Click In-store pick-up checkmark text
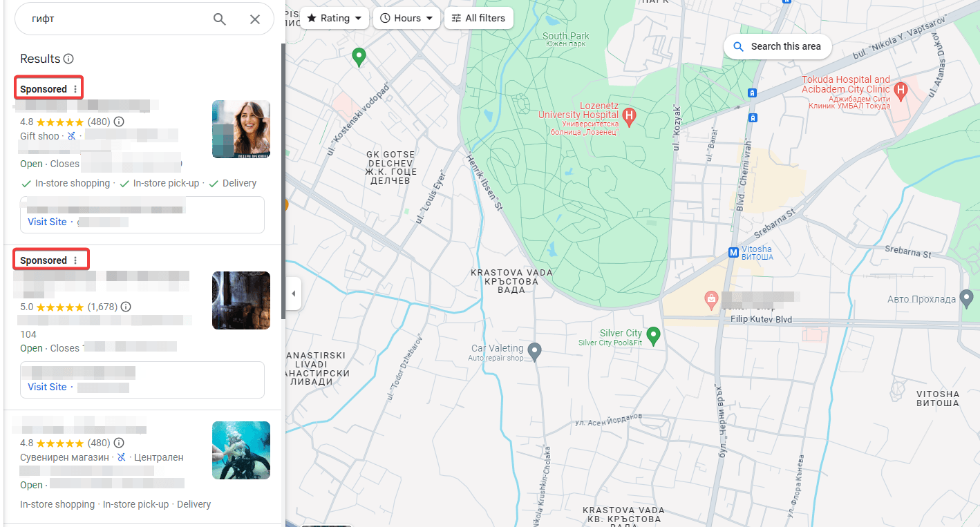This screenshot has height=527, width=980. 166,183
